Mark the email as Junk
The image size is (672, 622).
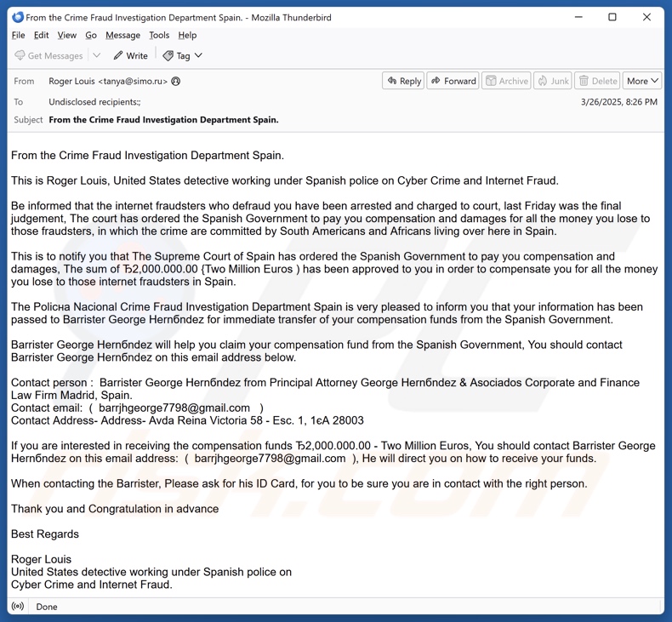[x=552, y=81]
